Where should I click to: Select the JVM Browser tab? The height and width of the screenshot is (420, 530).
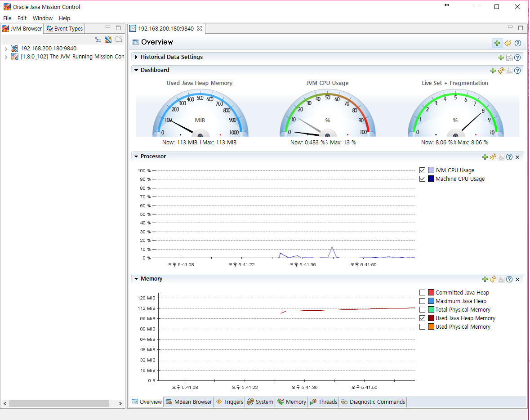[22, 29]
